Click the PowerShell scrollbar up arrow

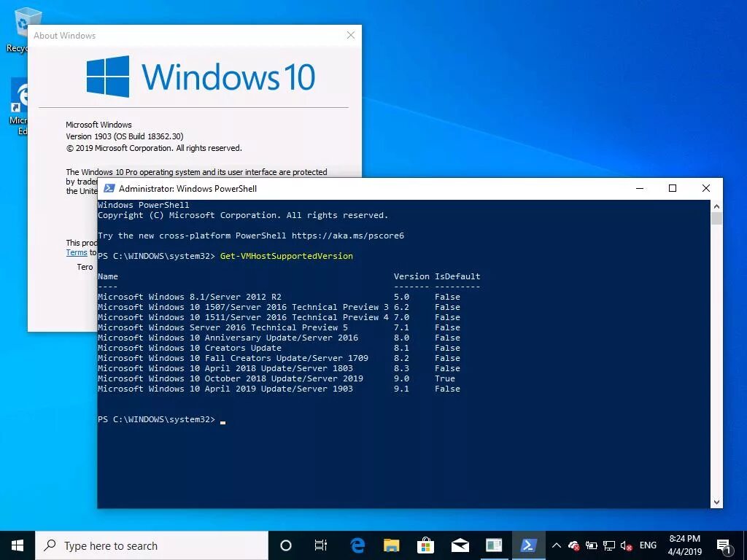click(x=716, y=206)
